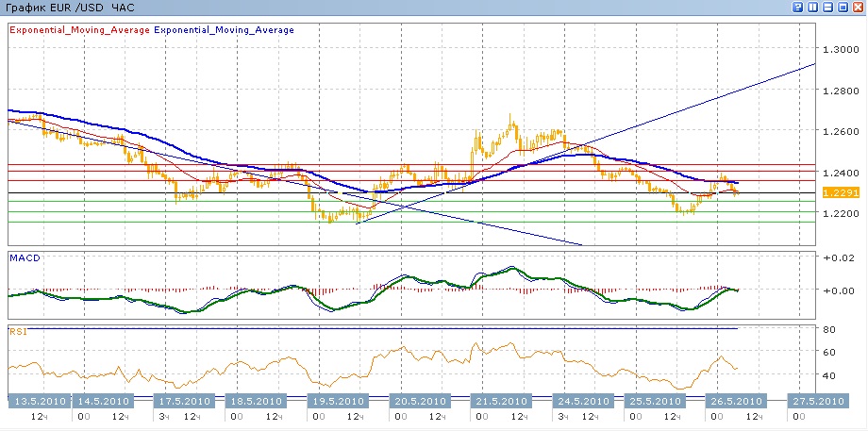Click the question mark help icon
This screenshot has height=431, width=868.
[x=800, y=8]
